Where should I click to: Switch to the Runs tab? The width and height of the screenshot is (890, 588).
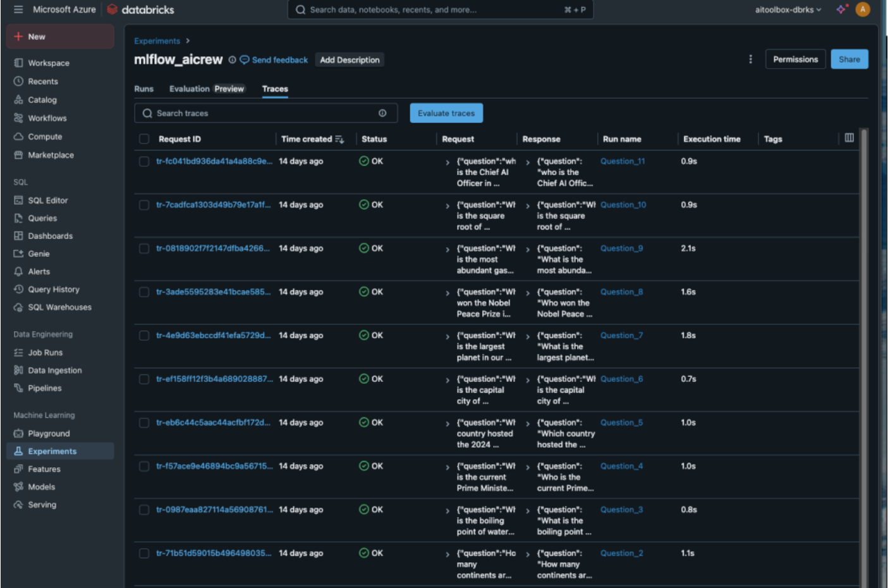[143, 89]
